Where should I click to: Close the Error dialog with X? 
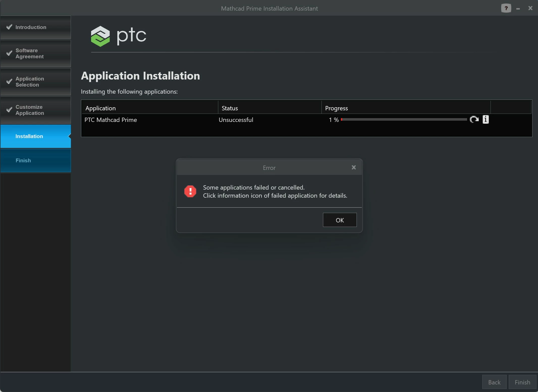354,167
